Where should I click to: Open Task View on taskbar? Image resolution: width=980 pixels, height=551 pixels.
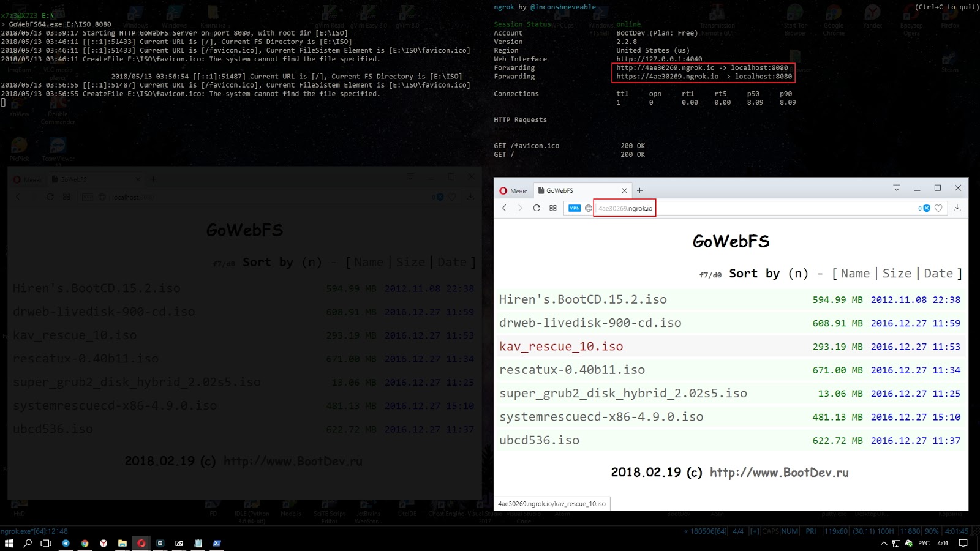(x=46, y=543)
